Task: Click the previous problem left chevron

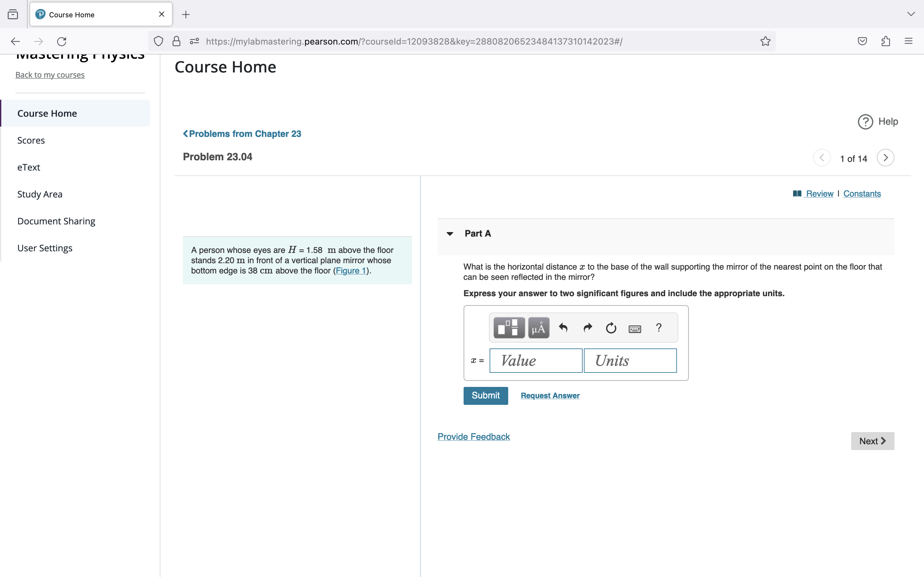Action: coord(822,157)
